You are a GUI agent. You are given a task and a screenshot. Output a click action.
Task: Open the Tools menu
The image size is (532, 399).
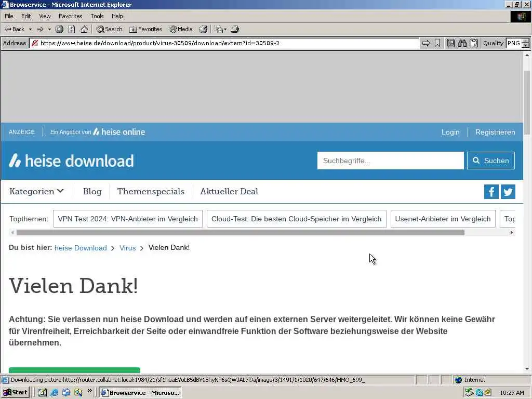(x=97, y=16)
